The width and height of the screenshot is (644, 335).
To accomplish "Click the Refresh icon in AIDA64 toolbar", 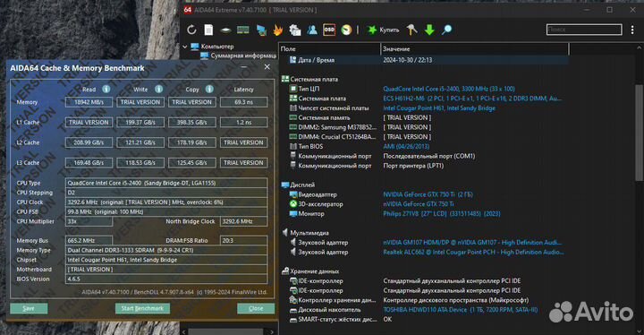I will (x=191, y=30).
